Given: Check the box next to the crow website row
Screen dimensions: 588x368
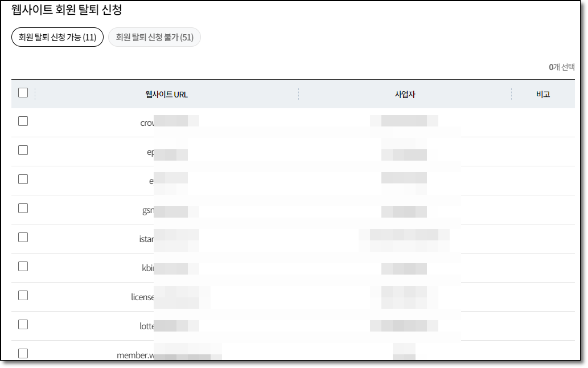Looking at the screenshot, I should point(23,121).
